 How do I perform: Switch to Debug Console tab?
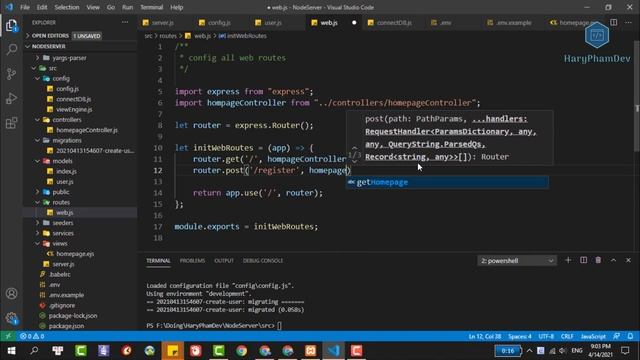tap(263, 260)
